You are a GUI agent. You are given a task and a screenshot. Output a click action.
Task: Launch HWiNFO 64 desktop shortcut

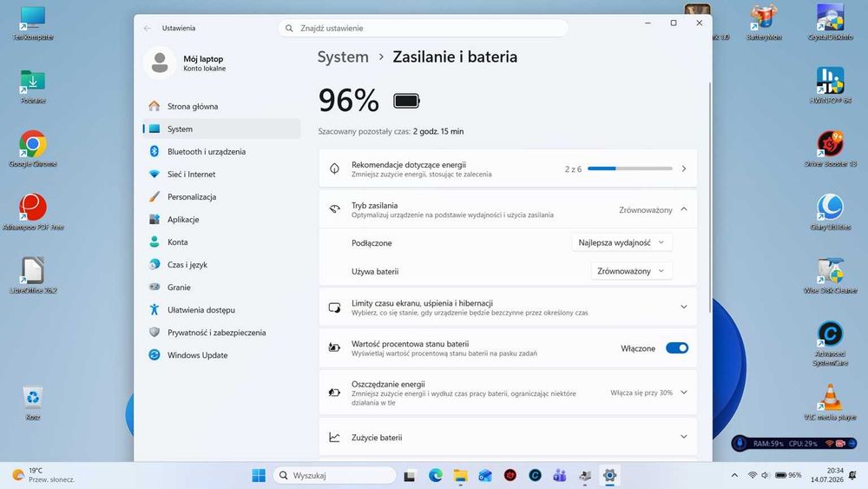click(x=830, y=85)
